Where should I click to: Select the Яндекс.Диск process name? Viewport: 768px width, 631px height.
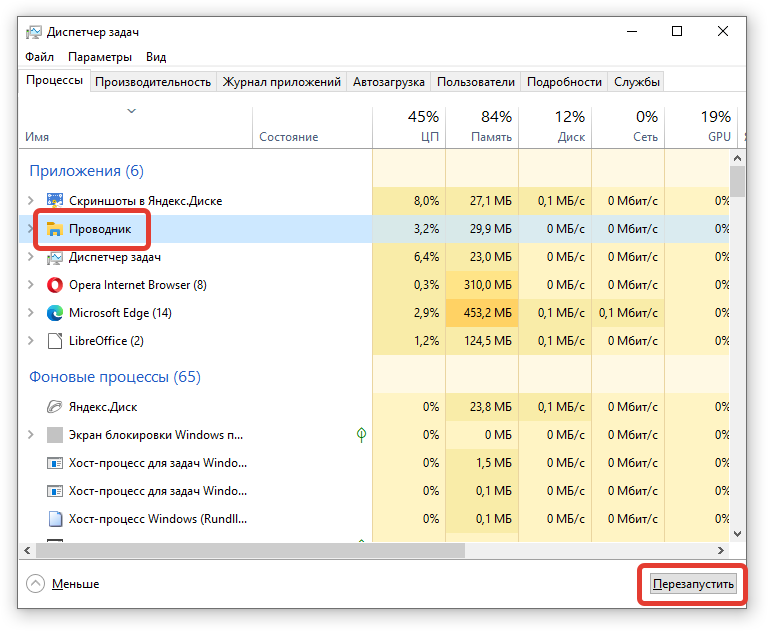[103, 407]
